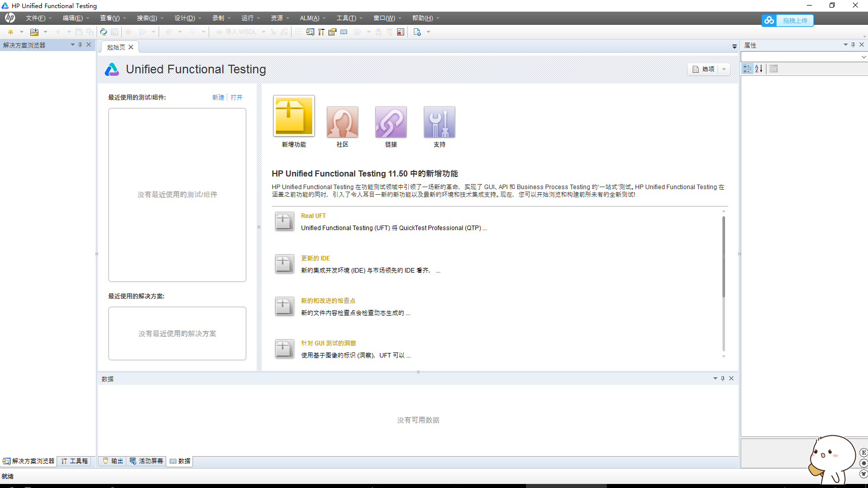Open the 支持 support tile
The height and width of the screenshot is (488, 868).
pos(440,122)
